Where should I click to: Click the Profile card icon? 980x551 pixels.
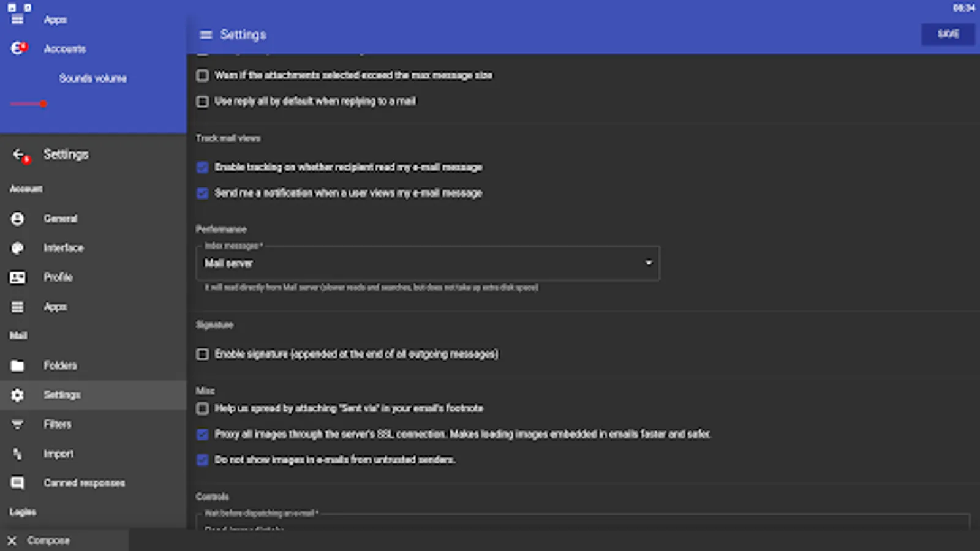click(18, 277)
